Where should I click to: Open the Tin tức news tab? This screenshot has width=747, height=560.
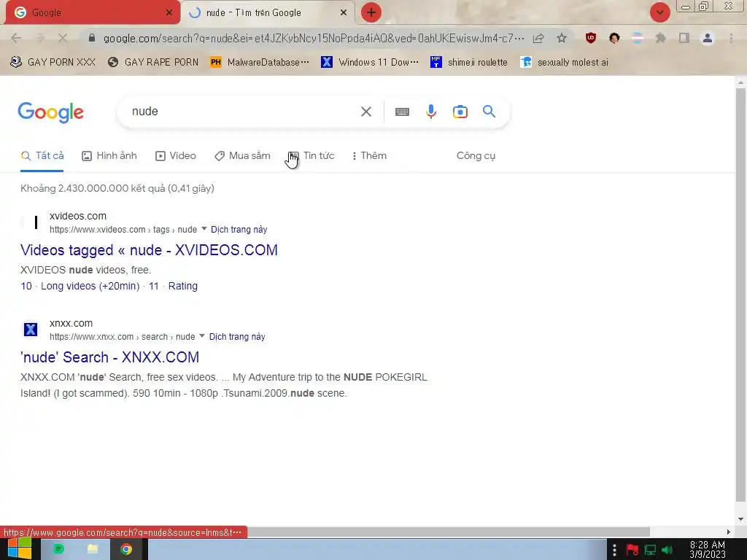[311, 156]
